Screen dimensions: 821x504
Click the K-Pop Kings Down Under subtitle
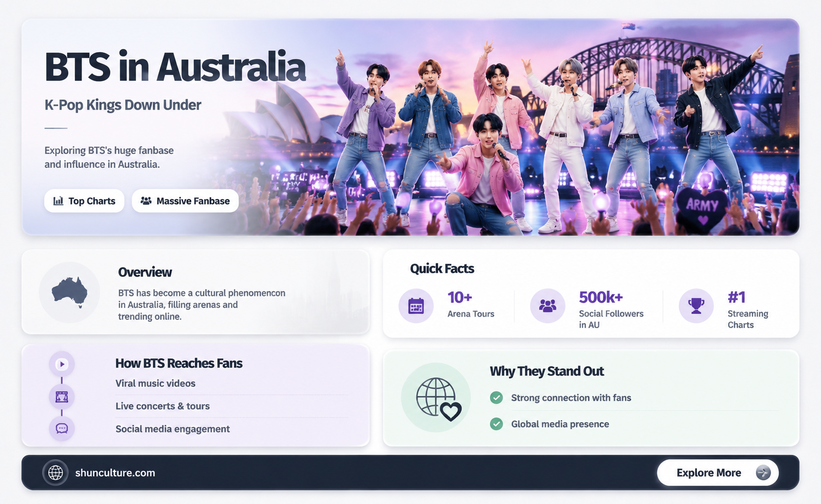[123, 105]
